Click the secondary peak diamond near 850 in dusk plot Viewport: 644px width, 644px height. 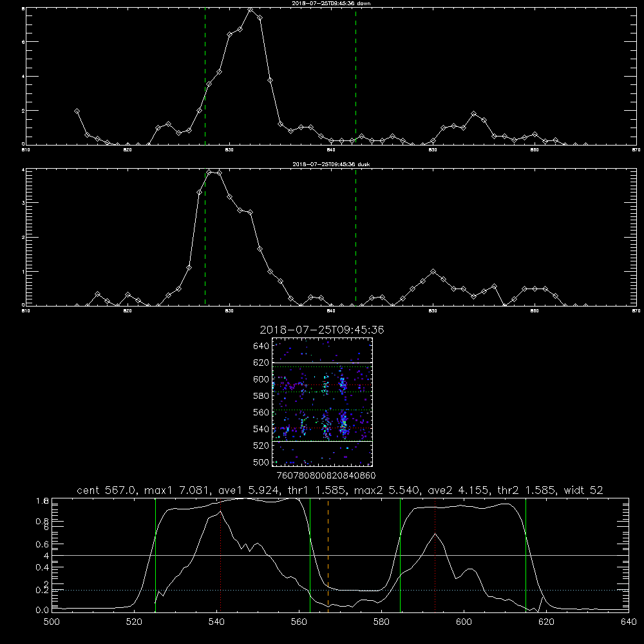(433, 272)
